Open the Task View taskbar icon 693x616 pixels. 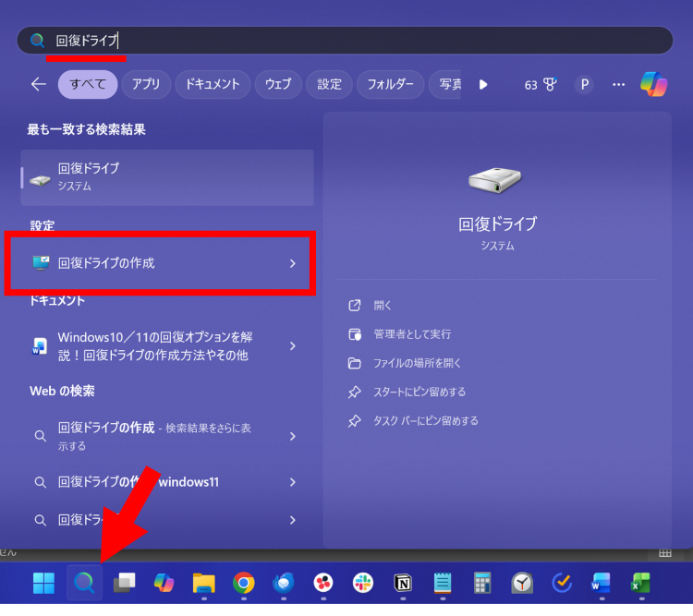click(x=125, y=583)
